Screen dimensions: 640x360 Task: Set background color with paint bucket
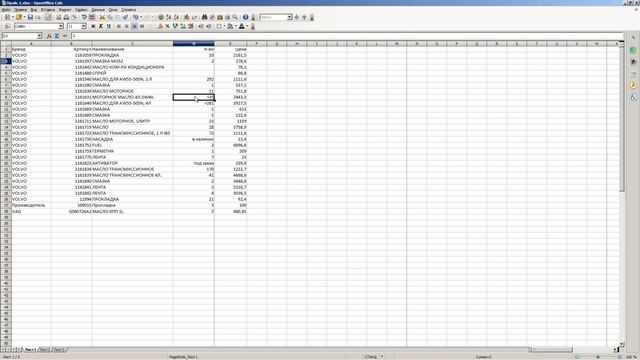click(x=230, y=26)
